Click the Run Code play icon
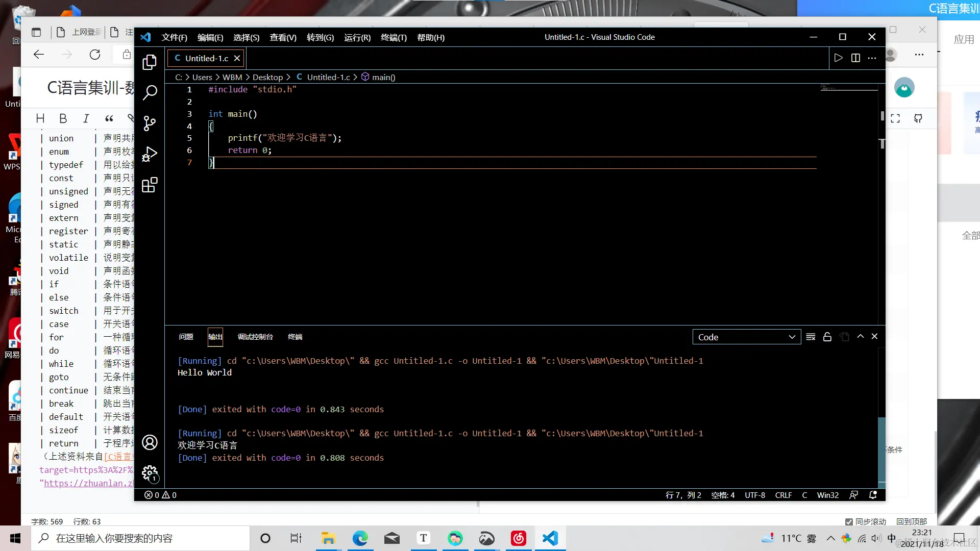980x551 pixels. (838, 58)
